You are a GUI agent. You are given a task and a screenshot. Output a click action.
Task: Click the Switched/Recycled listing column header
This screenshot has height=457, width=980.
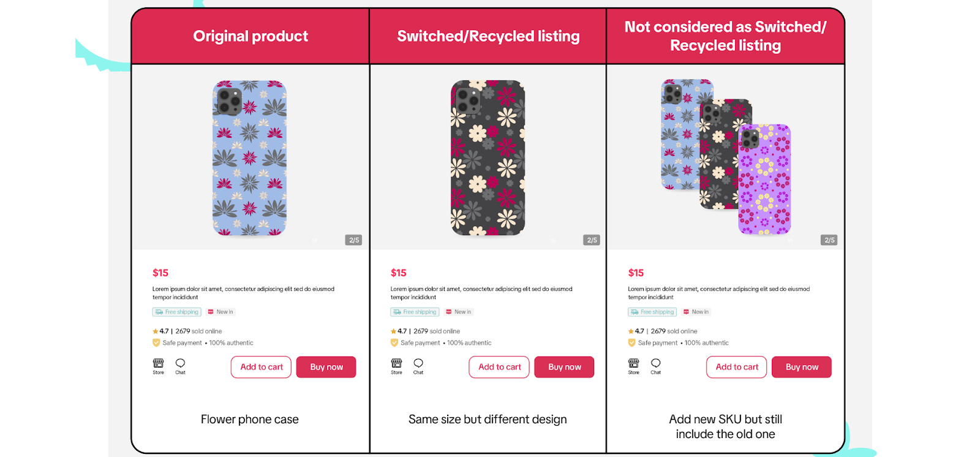488,36
